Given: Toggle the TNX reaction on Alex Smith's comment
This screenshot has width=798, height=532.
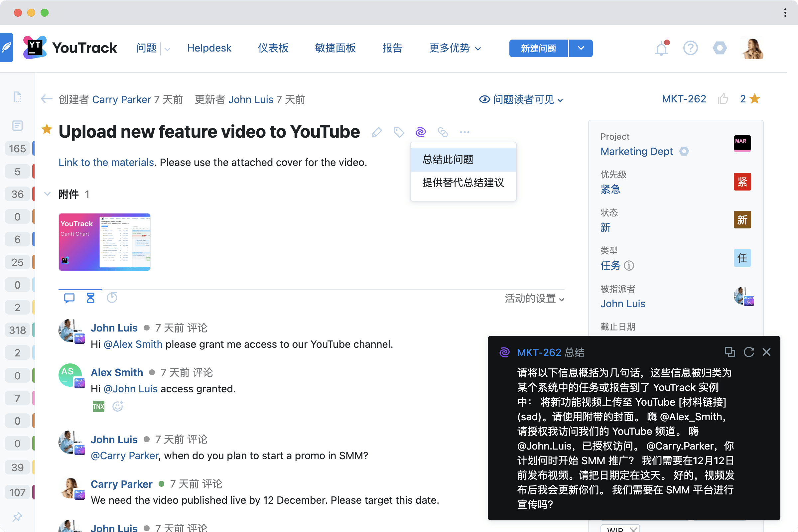Looking at the screenshot, I should tap(98, 406).
